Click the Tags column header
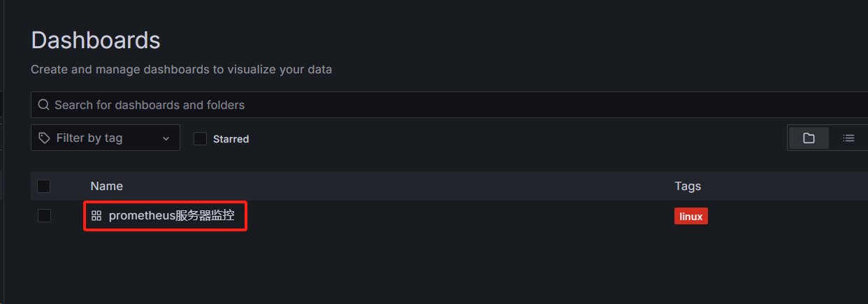 click(x=688, y=186)
